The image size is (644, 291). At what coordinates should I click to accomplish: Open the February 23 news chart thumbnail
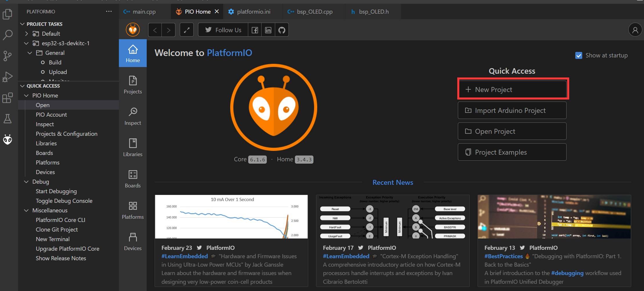click(x=231, y=217)
